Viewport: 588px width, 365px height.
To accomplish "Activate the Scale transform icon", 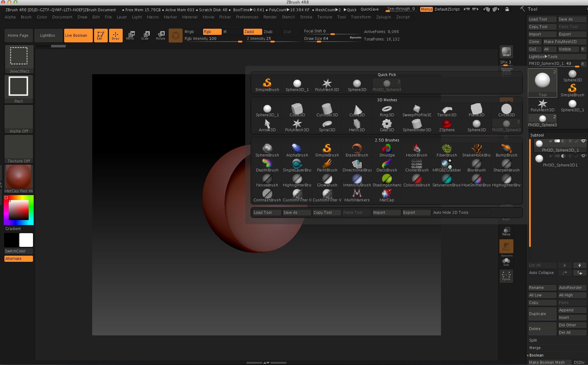I will [x=145, y=35].
